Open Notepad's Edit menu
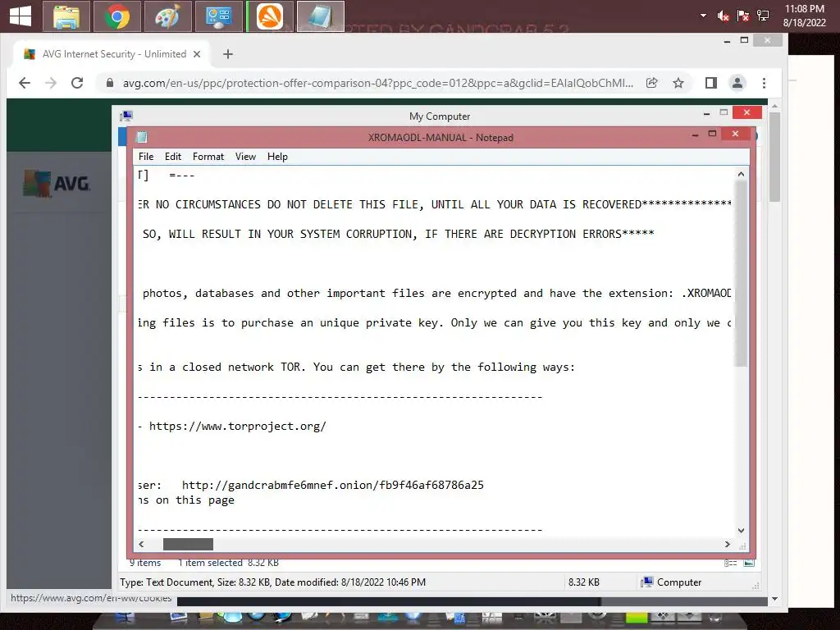This screenshot has width=840, height=630. 172,157
